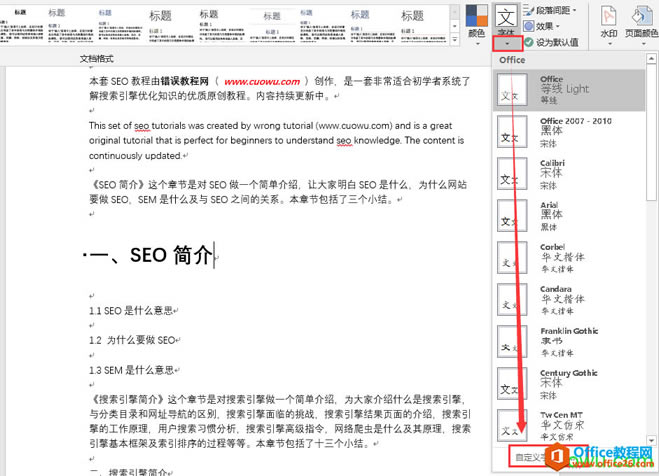The image size is (659, 476).
Task: Apply the style set with title between lines
Action: pos(272,25)
